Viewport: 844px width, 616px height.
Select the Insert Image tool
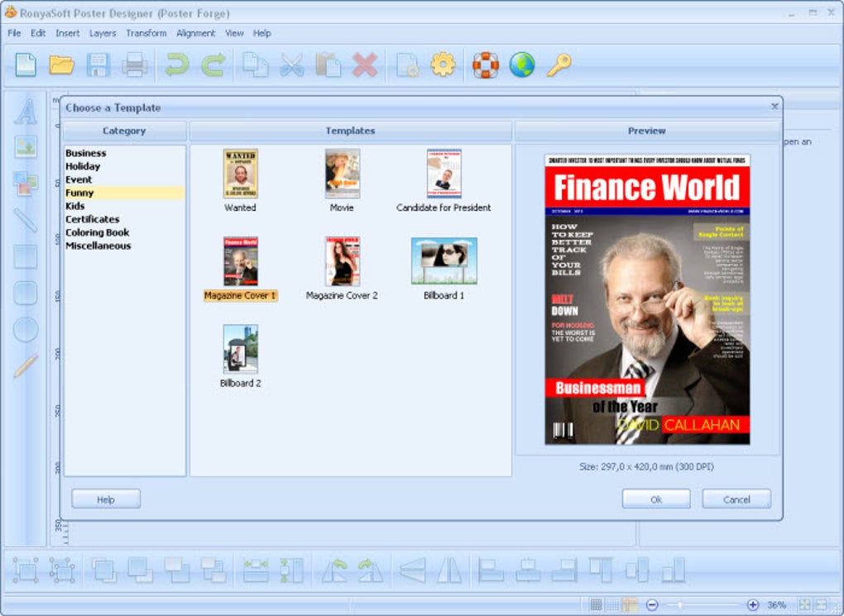coord(26,146)
